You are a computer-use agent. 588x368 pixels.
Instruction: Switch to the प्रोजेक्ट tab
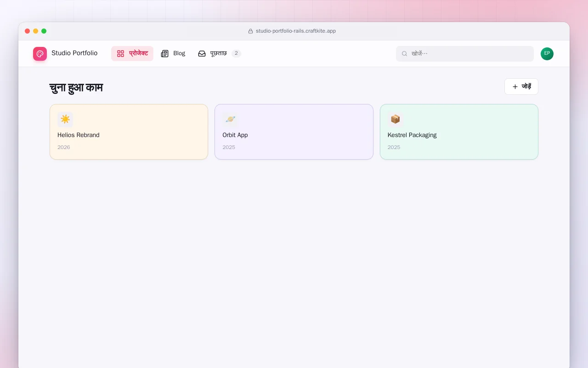click(132, 54)
